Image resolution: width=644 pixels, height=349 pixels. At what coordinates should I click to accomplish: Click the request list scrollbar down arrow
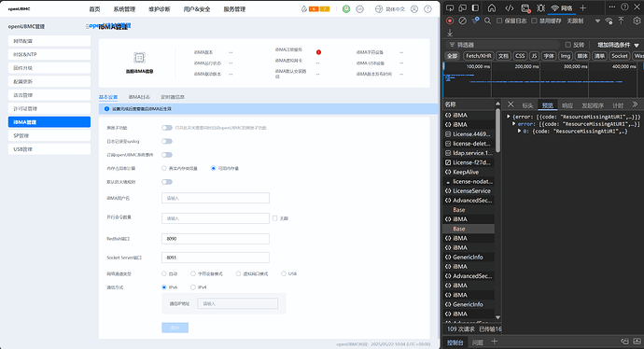[497, 317]
